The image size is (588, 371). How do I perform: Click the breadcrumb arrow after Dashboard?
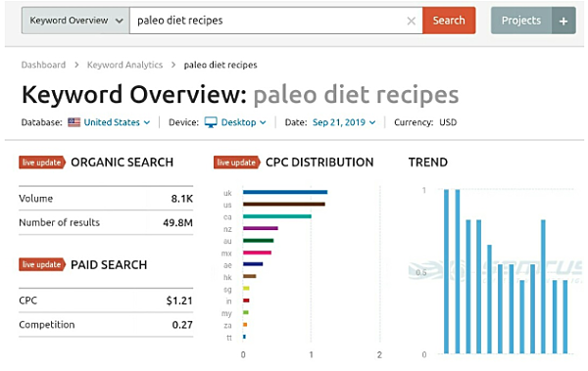pyautogui.click(x=76, y=65)
